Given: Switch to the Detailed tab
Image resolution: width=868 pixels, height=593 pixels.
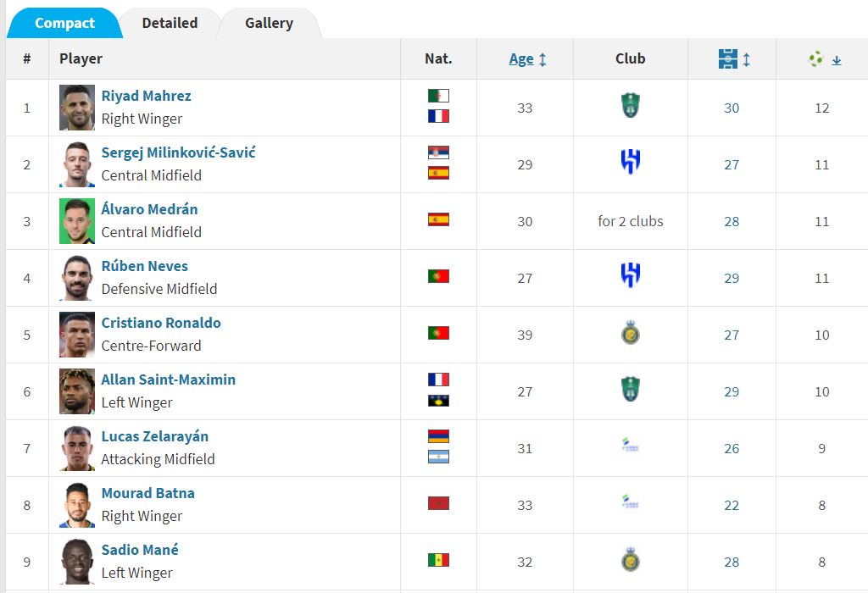Looking at the screenshot, I should [x=170, y=23].
